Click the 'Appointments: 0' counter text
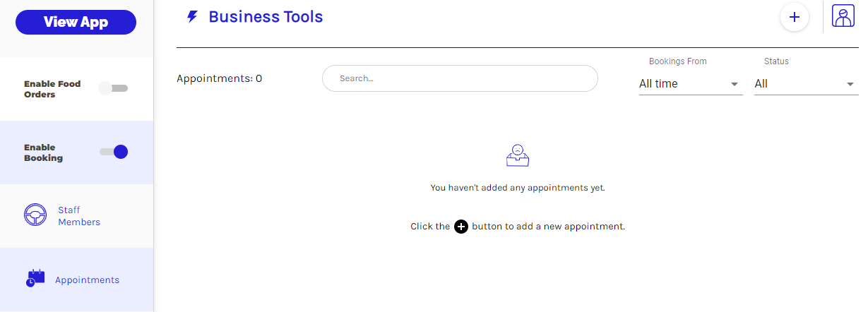868x312 pixels. click(x=219, y=78)
